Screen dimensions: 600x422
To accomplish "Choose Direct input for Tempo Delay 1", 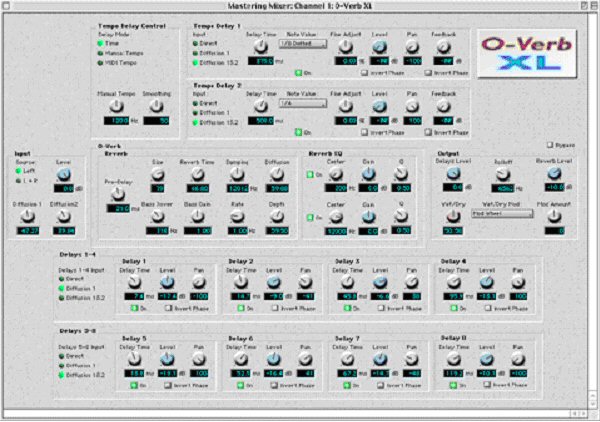I will point(196,44).
